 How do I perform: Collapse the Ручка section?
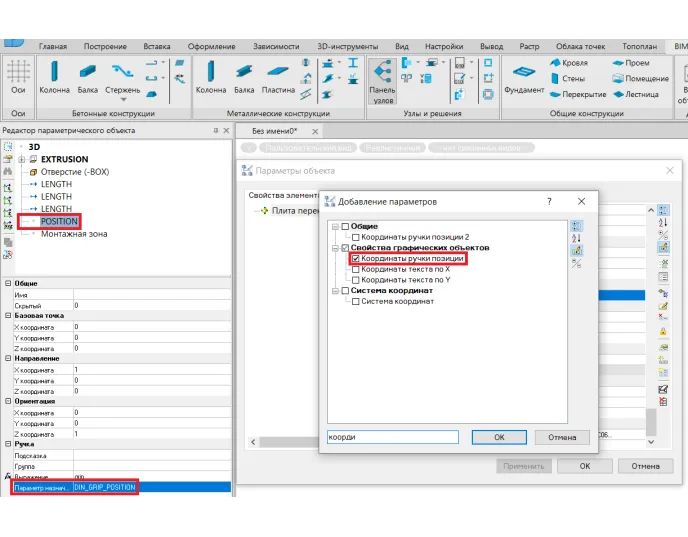(8, 444)
